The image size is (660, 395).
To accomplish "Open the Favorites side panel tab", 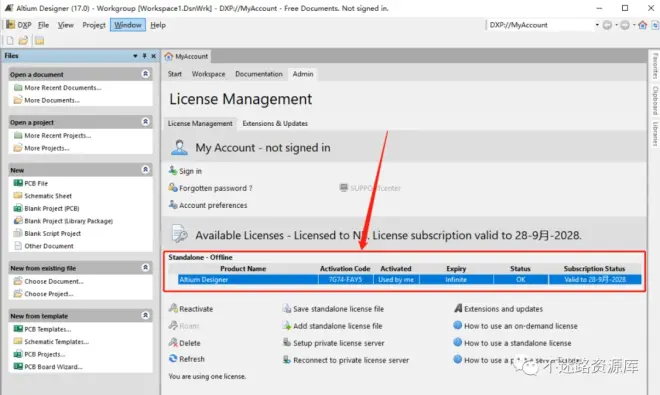I will (655, 66).
